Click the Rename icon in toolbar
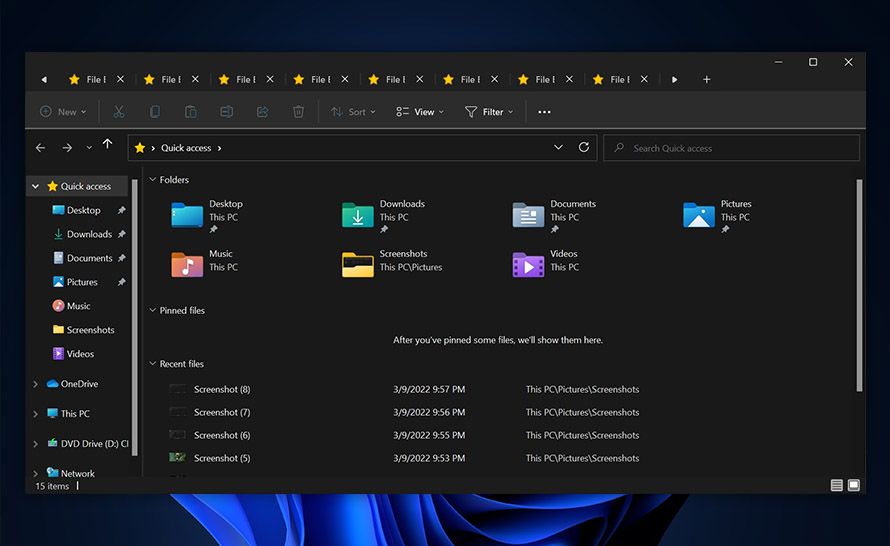Viewport: 890px width, 546px height. click(x=226, y=112)
